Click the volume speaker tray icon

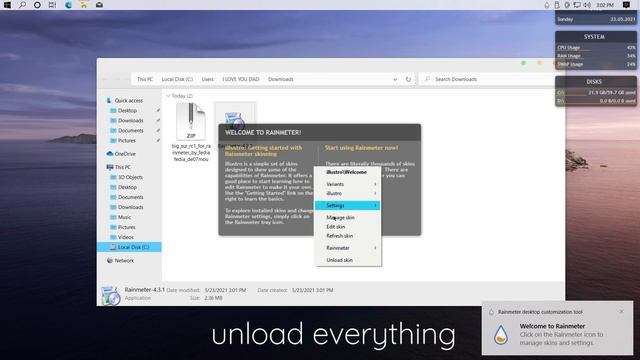point(587,5)
